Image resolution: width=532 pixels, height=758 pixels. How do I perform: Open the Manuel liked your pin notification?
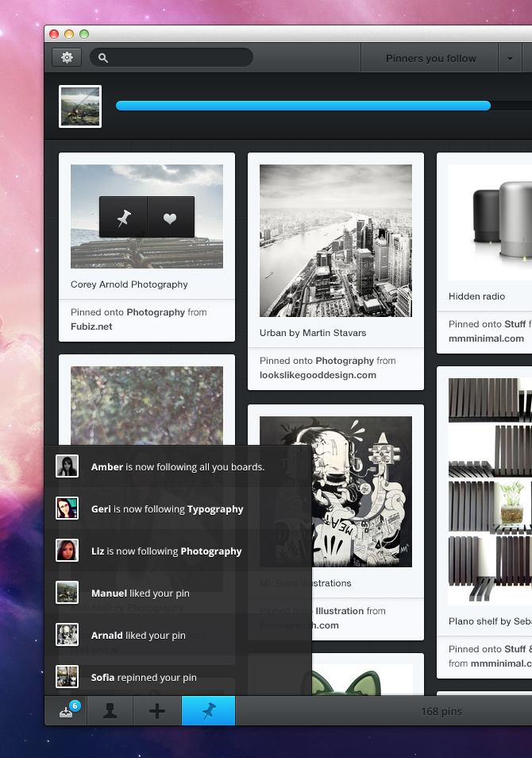(178, 594)
